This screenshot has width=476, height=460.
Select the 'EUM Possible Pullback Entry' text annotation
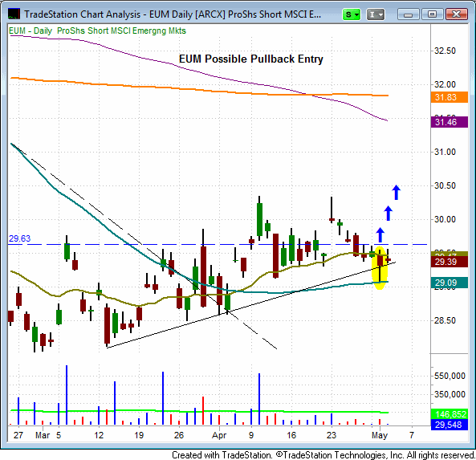coord(250,59)
